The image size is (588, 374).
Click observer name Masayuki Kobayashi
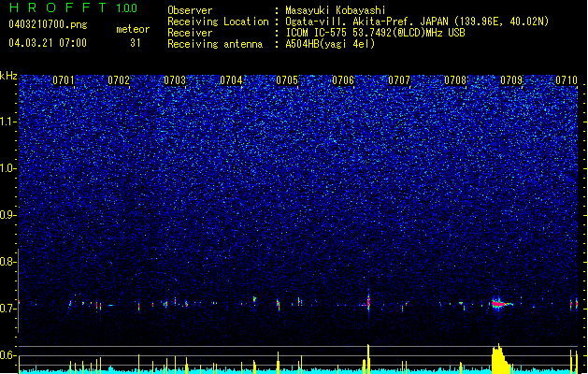click(x=336, y=10)
